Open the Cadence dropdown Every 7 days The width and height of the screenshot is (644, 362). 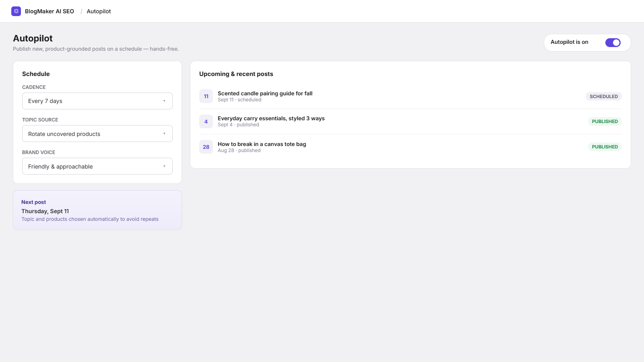(97, 101)
